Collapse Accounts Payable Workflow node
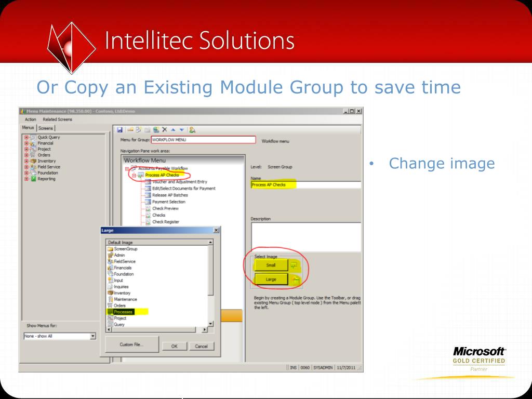Viewport: 532px width, 399px height. (127, 169)
